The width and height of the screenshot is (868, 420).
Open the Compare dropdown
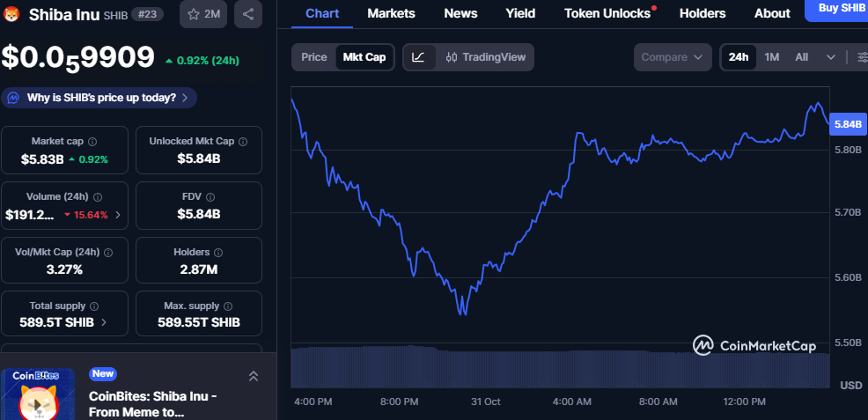click(x=673, y=57)
